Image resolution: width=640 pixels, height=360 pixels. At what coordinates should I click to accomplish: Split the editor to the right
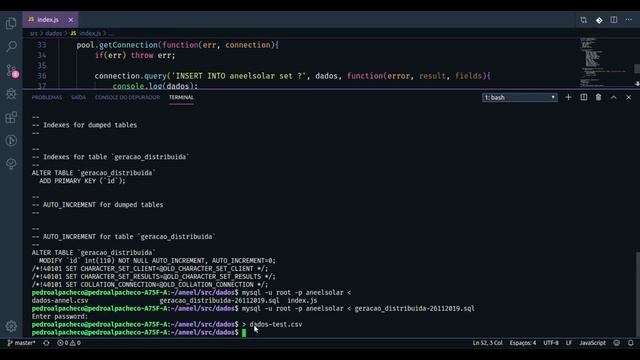[x=613, y=20]
